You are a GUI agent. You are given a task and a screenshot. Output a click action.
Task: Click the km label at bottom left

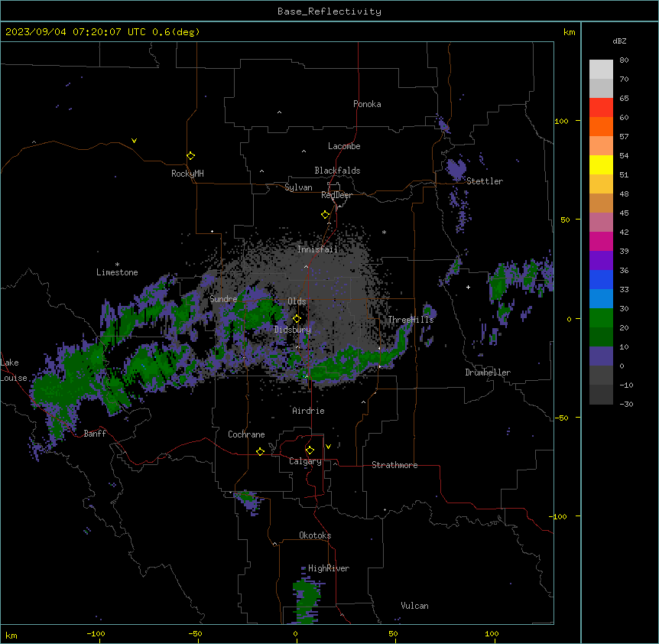pyautogui.click(x=11, y=636)
